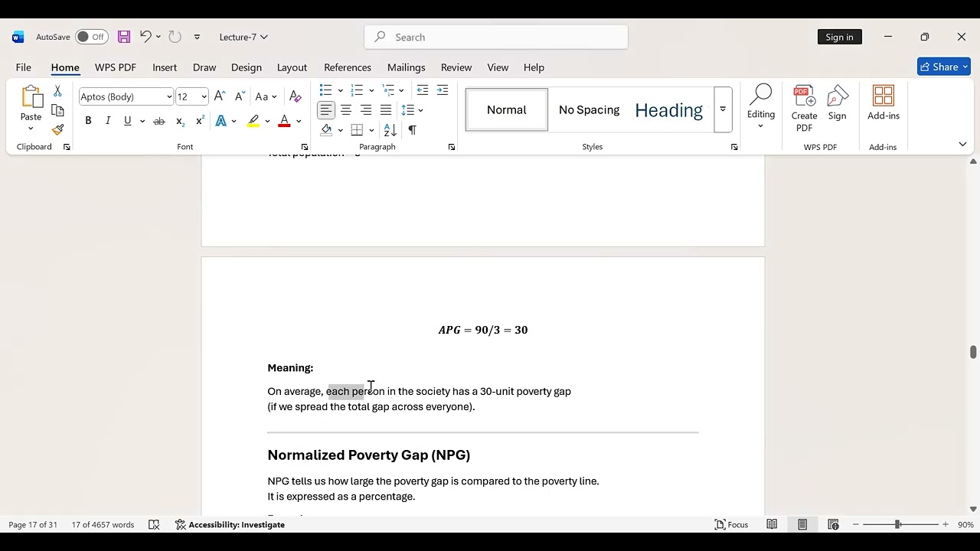The height and width of the screenshot is (551, 980).
Task: Click the Cut scissors icon
Action: (57, 91)
